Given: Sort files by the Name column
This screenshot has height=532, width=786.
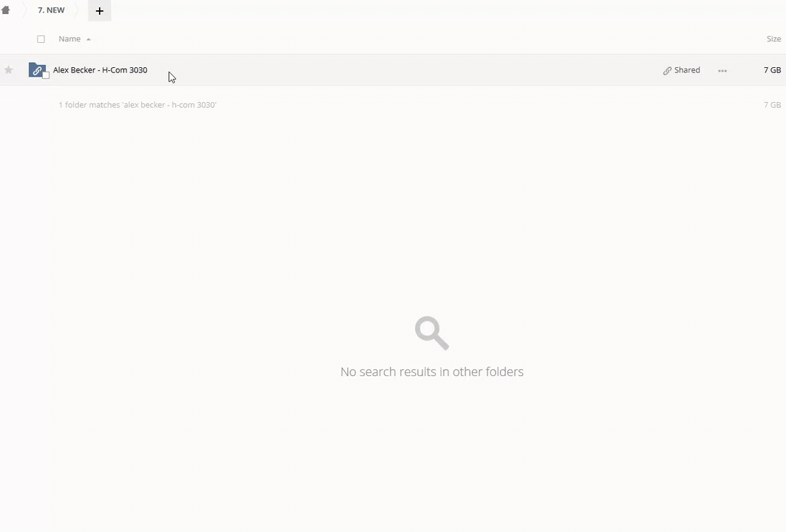Looking at the screenshot, I should click(69, 39).
